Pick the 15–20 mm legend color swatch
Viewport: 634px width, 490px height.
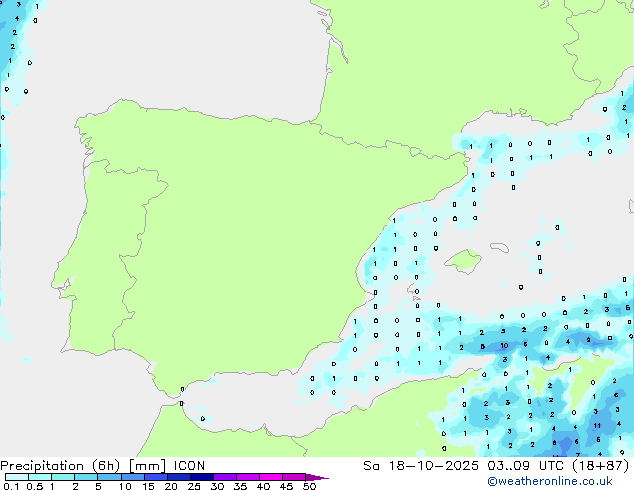[155, 477]
